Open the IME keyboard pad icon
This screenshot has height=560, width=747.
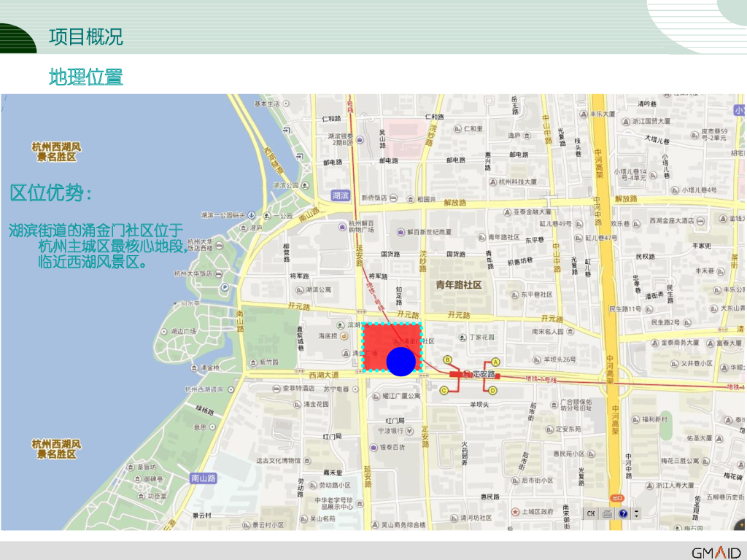tap(607, 514)
